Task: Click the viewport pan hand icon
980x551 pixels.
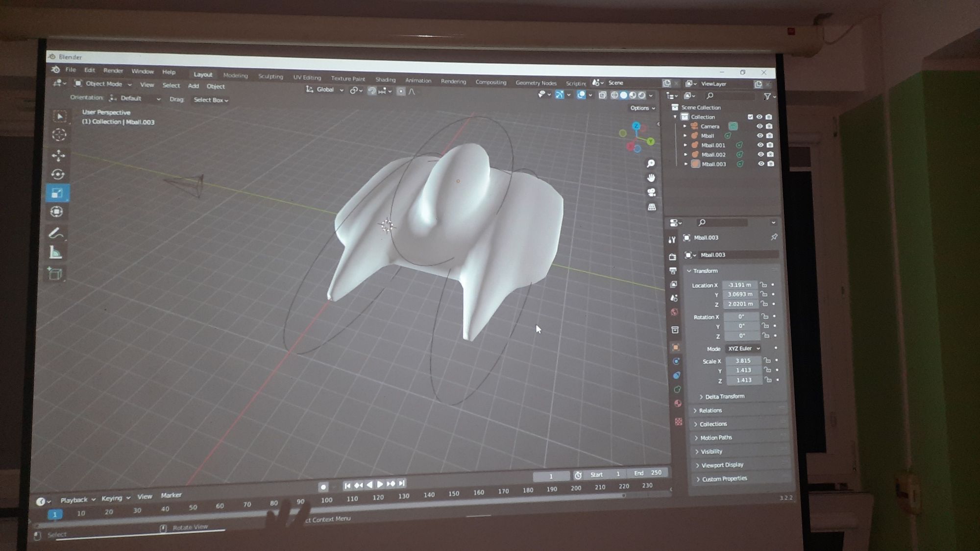Action: [x=651, y=177]
